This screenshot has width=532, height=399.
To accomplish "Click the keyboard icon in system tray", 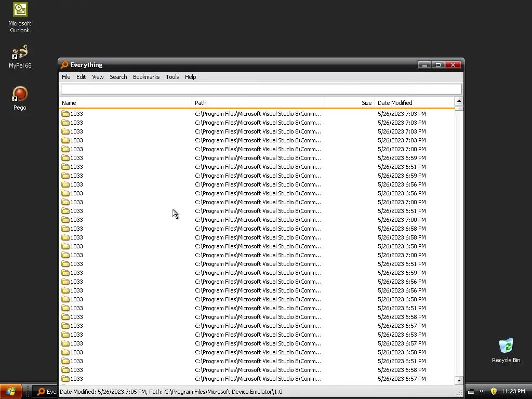I will point(471,392).
